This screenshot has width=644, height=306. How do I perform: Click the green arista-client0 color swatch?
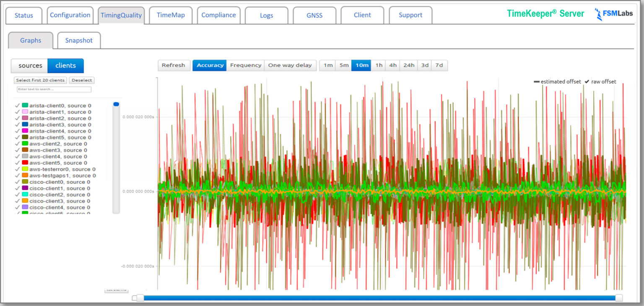(x=25, y=105)
